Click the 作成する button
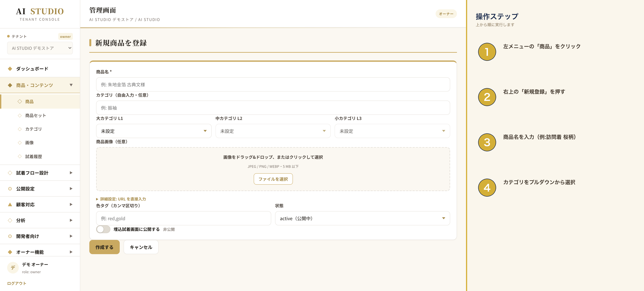Viewport: 644px width, 291px height. [x=105, y=247]
